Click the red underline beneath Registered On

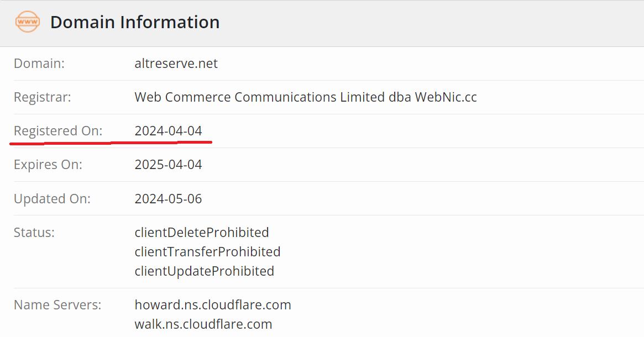111,143
